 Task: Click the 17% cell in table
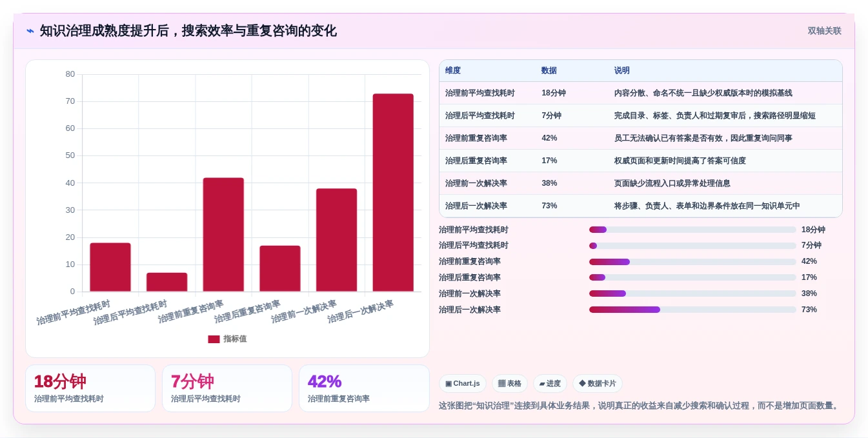(x=549, y=161)
